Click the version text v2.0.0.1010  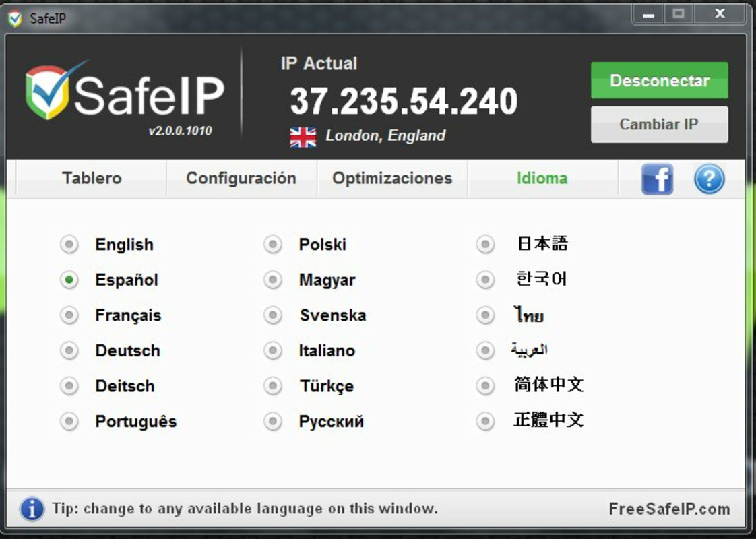180,131
